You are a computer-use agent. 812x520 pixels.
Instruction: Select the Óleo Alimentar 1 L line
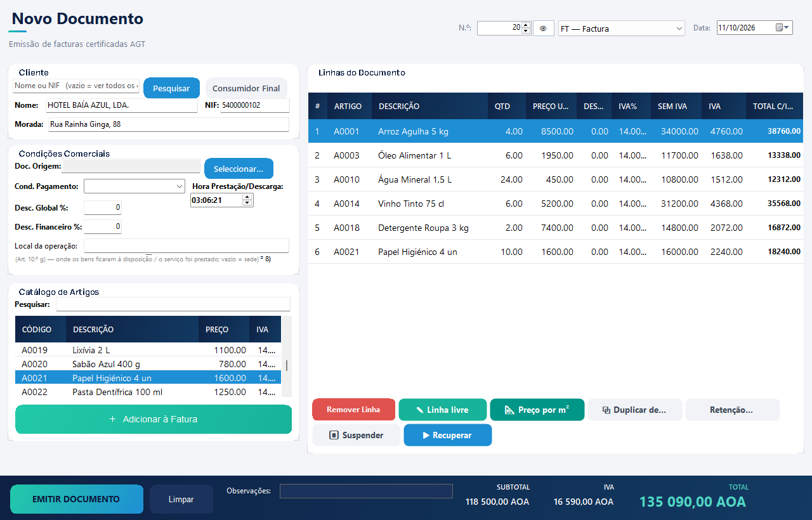pos(555,155)
